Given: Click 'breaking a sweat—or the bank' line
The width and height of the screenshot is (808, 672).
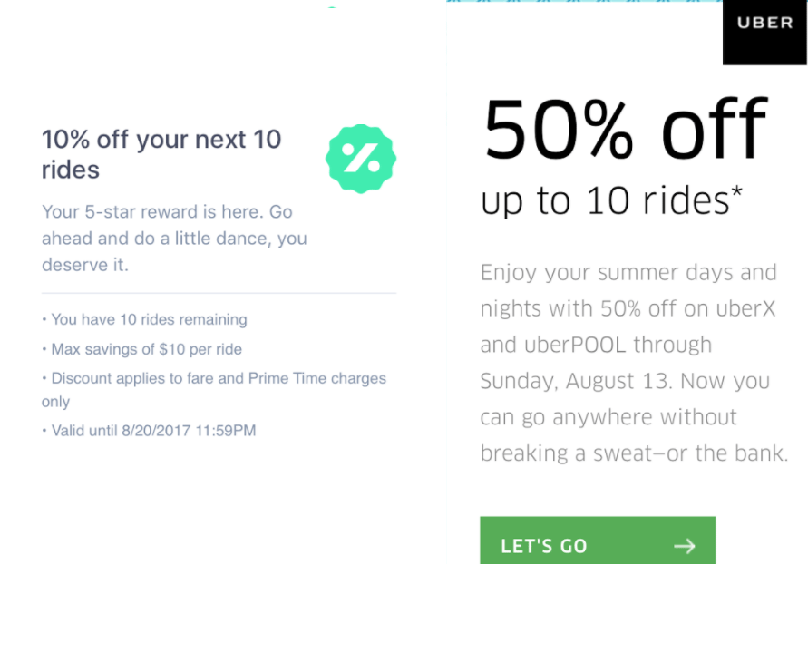Looking at the screenshot, I should coord(634,453).
